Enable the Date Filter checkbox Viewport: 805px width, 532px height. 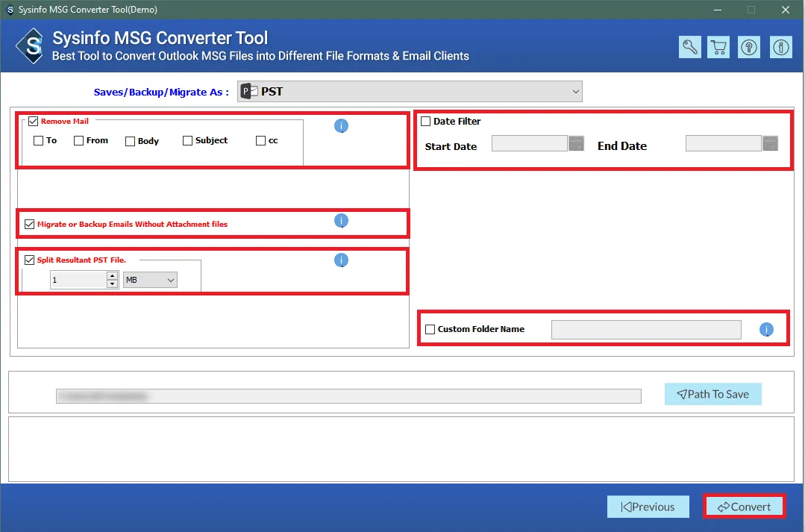pyautogui.click(x=426, y=122)
